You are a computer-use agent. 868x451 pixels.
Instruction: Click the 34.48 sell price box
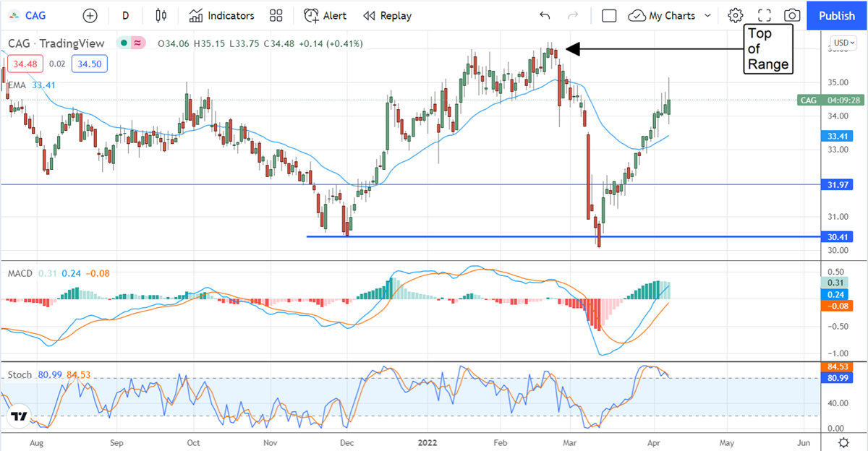coord(25,64)
